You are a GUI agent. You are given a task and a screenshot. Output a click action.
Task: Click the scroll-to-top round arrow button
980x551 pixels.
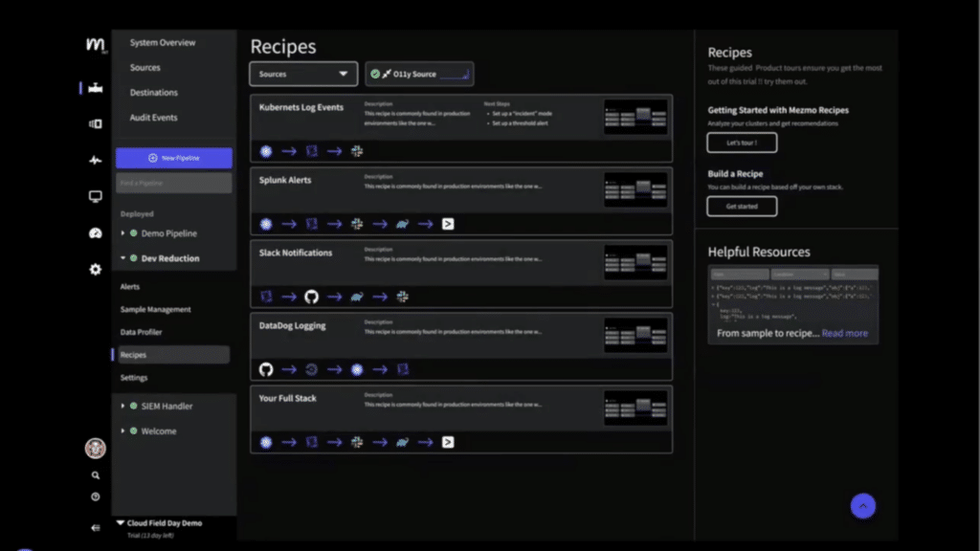tap(863, 506)
